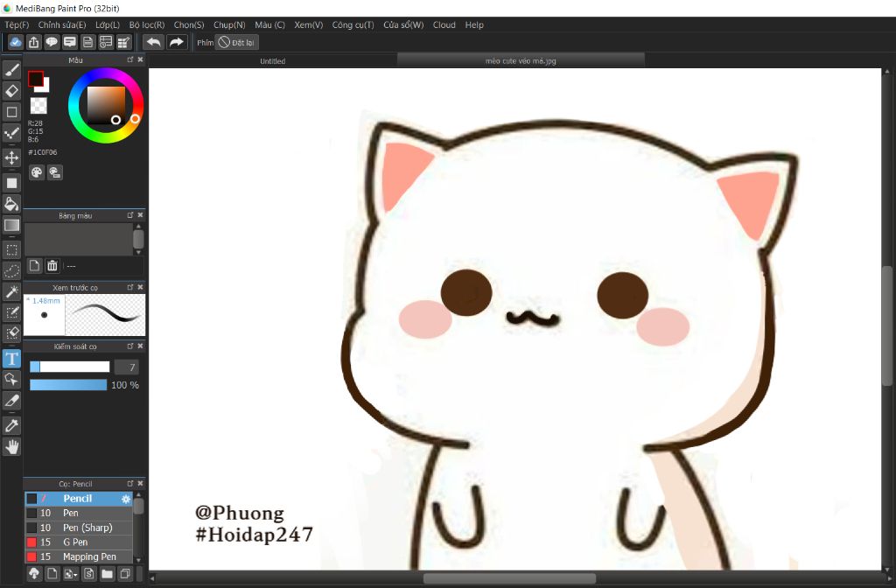
Task: Select the Mapping Pen brush
Action: click(x=79, y=556)
